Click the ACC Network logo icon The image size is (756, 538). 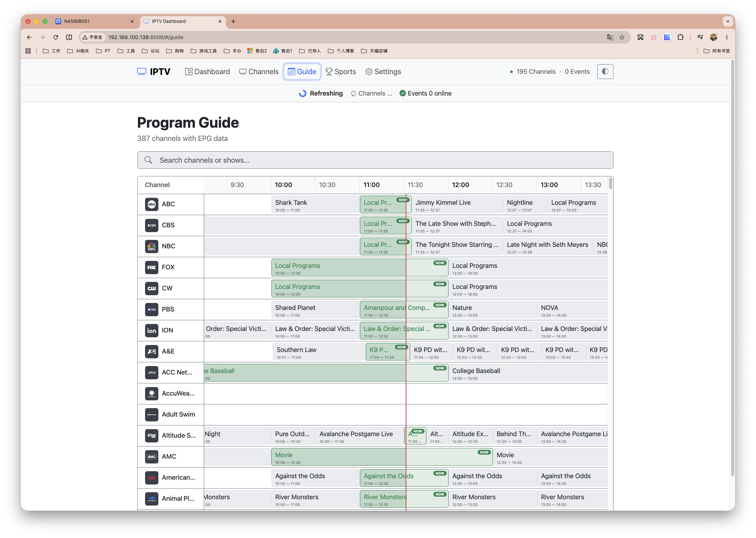click(152, 373)
